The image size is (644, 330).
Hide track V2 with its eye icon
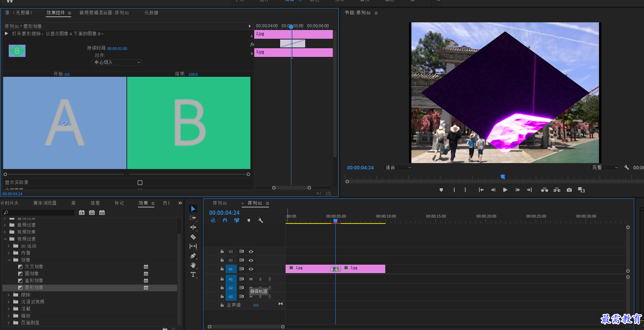coord(251,260)
